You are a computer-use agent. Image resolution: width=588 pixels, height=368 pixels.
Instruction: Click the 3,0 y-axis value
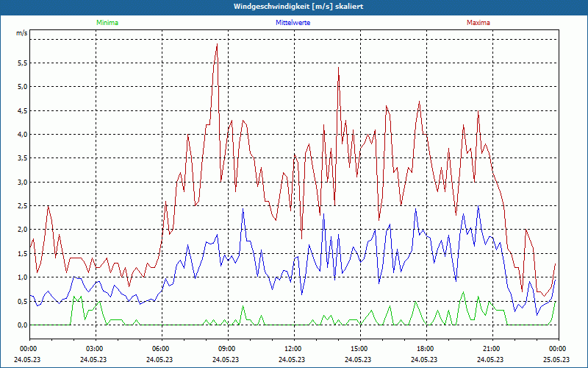click(x=23, y=182)
